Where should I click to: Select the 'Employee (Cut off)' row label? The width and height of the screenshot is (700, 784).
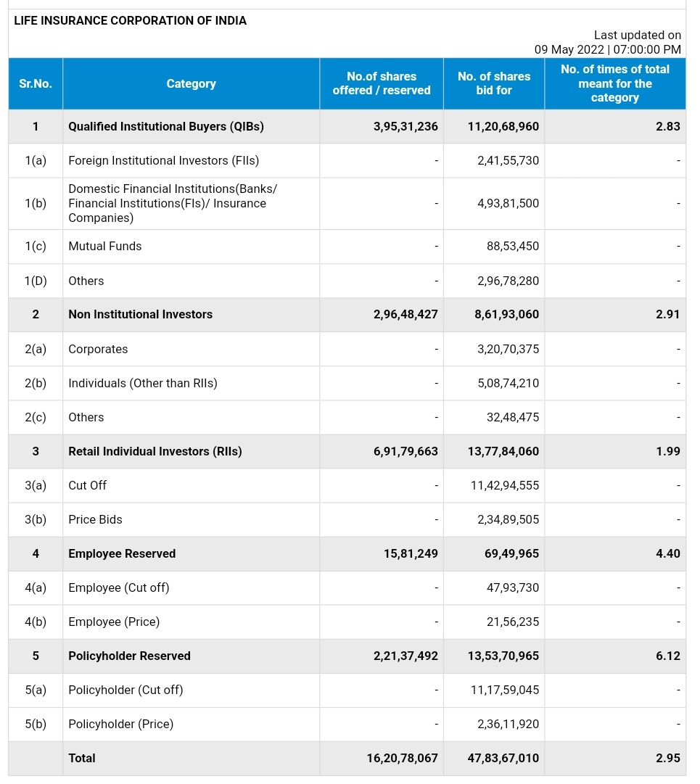click(x=119, y=587)
